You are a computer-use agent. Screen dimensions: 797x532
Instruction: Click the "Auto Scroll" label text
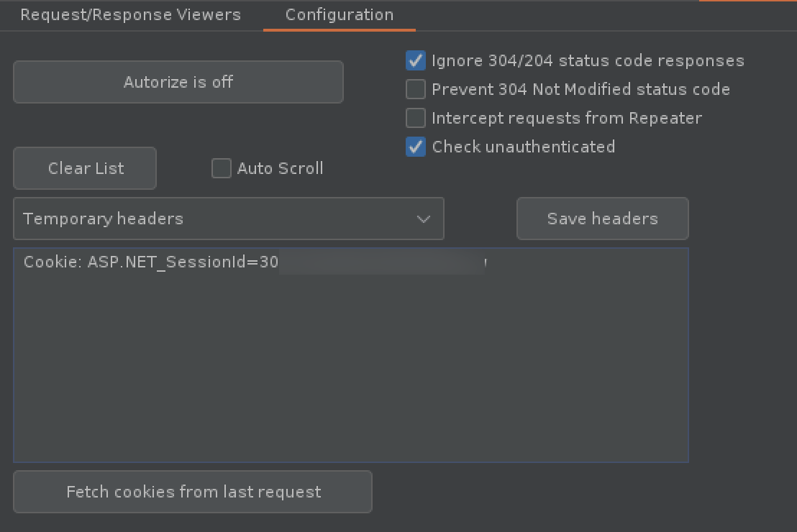[280, 168]
